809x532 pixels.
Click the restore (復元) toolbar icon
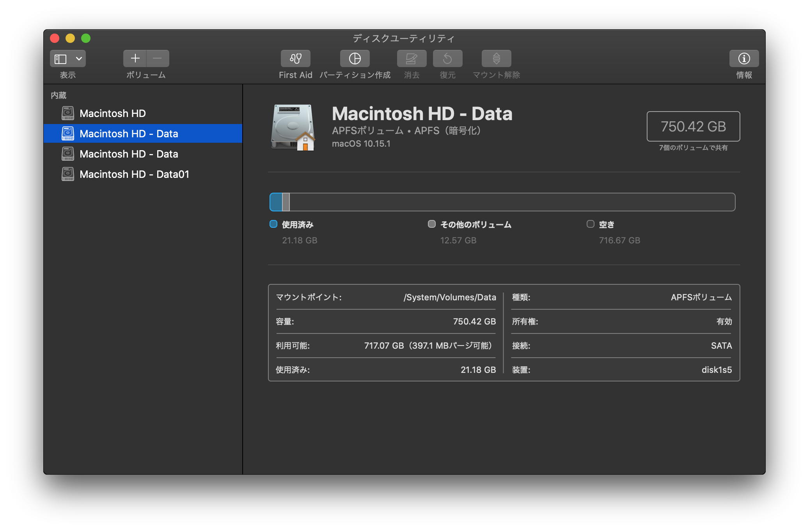coord(447,59)
